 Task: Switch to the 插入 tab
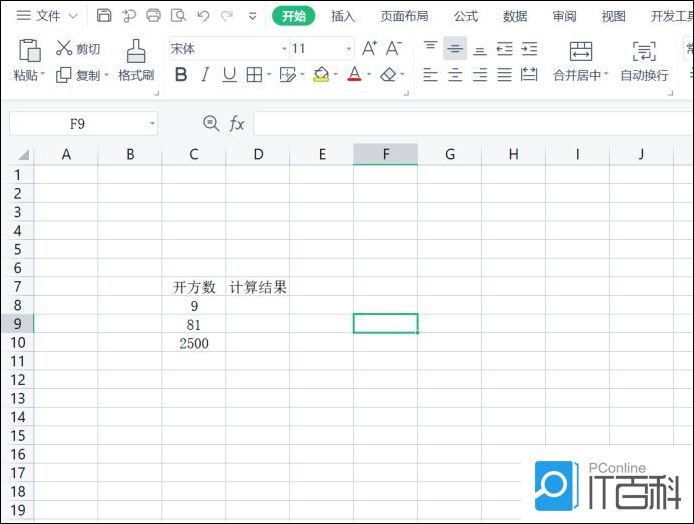coord(343,16)
